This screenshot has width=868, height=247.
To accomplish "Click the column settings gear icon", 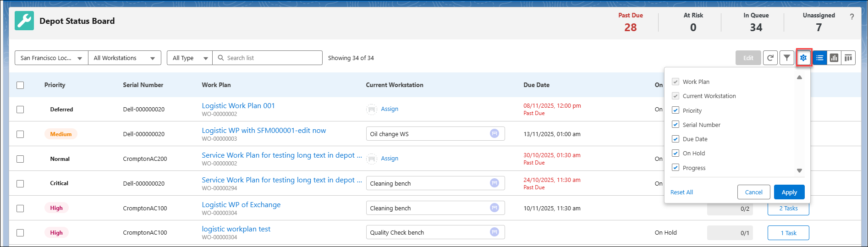I will tap(803, 58).
